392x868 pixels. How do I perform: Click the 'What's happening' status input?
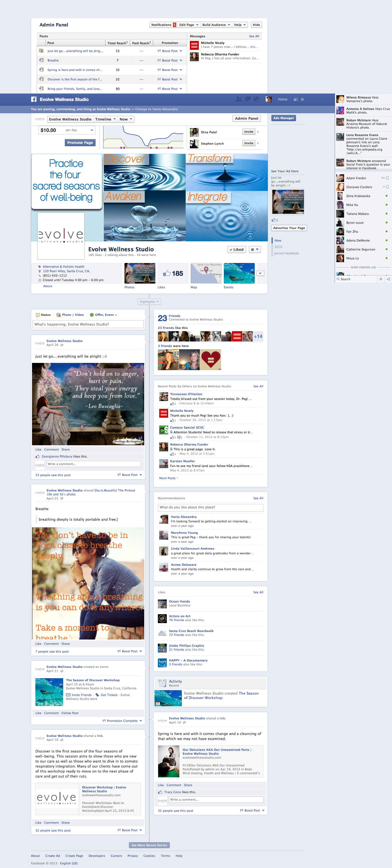(88, 324)
